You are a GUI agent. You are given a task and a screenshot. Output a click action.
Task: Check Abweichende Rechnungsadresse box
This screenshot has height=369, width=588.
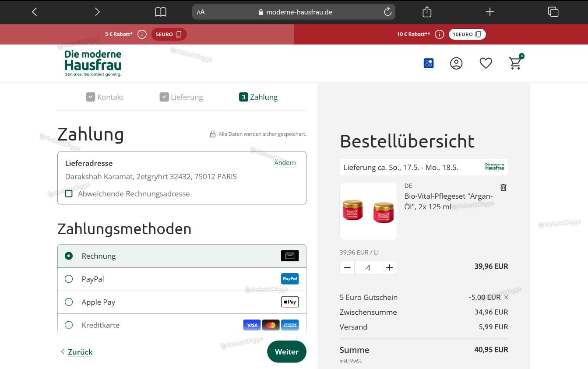[x=69, y=193]
